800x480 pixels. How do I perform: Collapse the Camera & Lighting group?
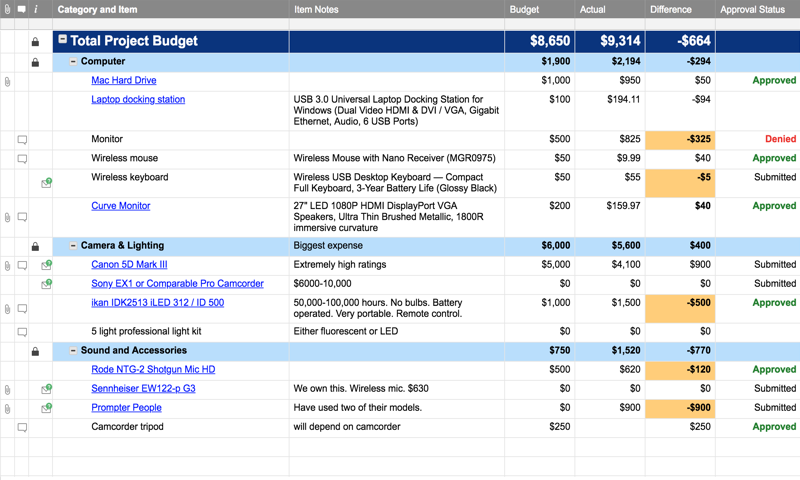(73, 246)
